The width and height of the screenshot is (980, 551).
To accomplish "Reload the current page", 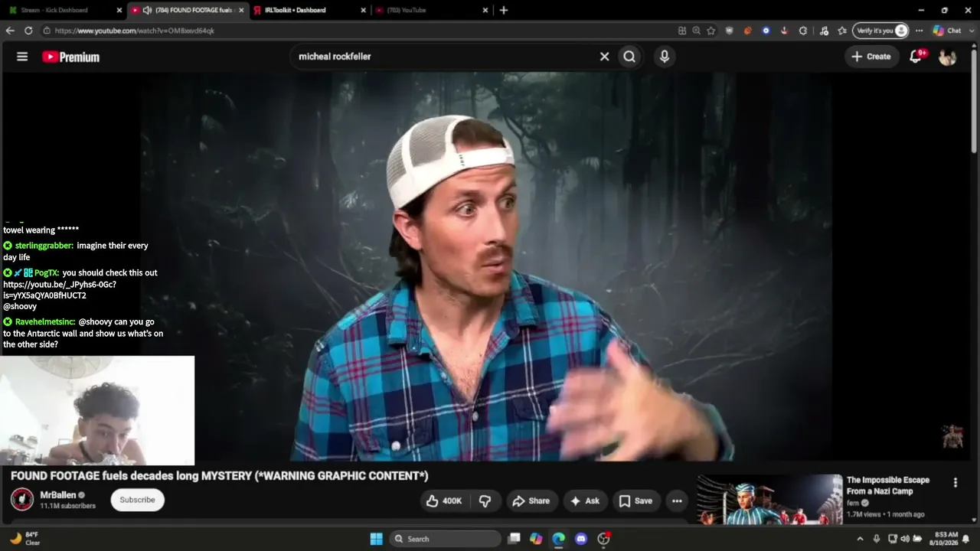I will click(x=28, y=31).
